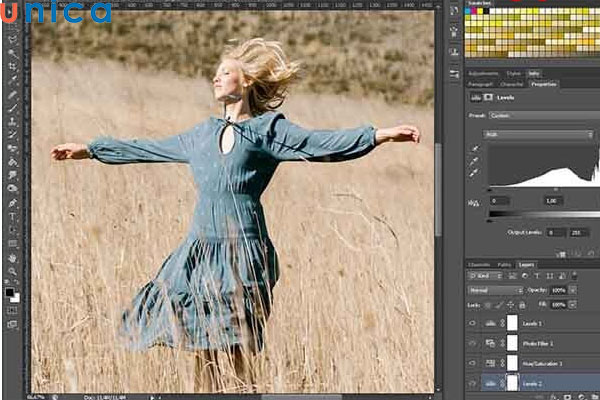The width and height of the screenshot is (600, 400).
Task: Clip adjustment to the layer below
Action: [x=561, y=254]
